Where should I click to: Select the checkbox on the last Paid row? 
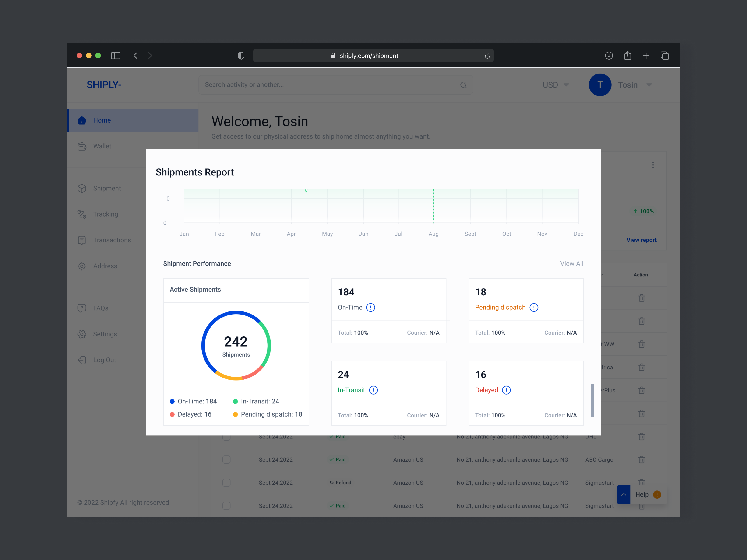point(226,506)
